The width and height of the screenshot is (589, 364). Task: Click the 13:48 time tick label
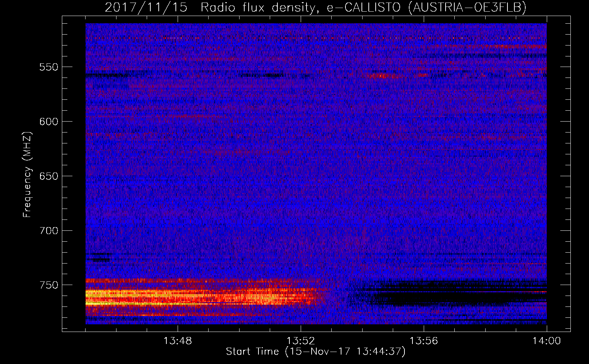tap(178, 341)
